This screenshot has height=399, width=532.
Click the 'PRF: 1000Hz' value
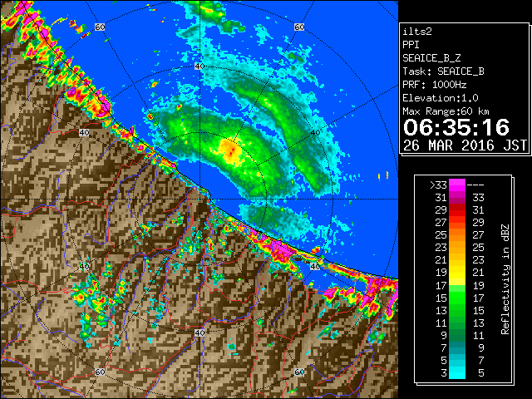pos(434,85)
